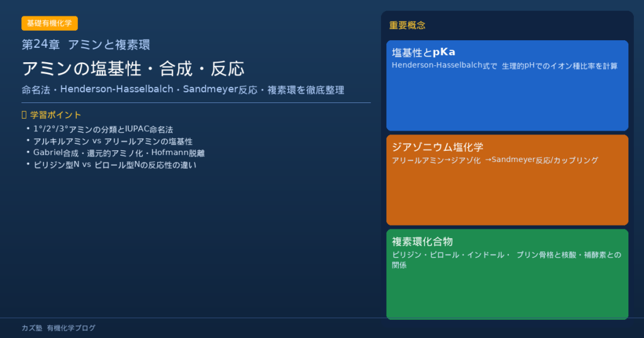The image size is (644, 338).
Task: Open the blue 塩基性とpKa card
Action: [x=508, y=85]
